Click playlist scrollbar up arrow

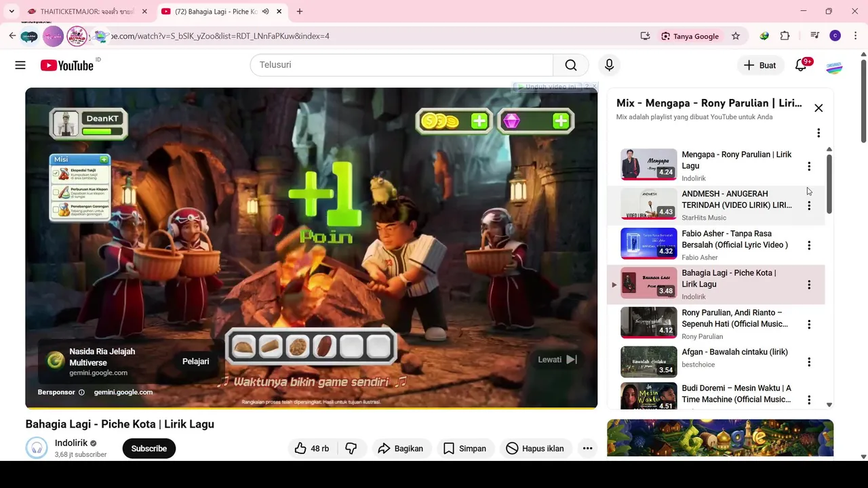click(829, 149)
